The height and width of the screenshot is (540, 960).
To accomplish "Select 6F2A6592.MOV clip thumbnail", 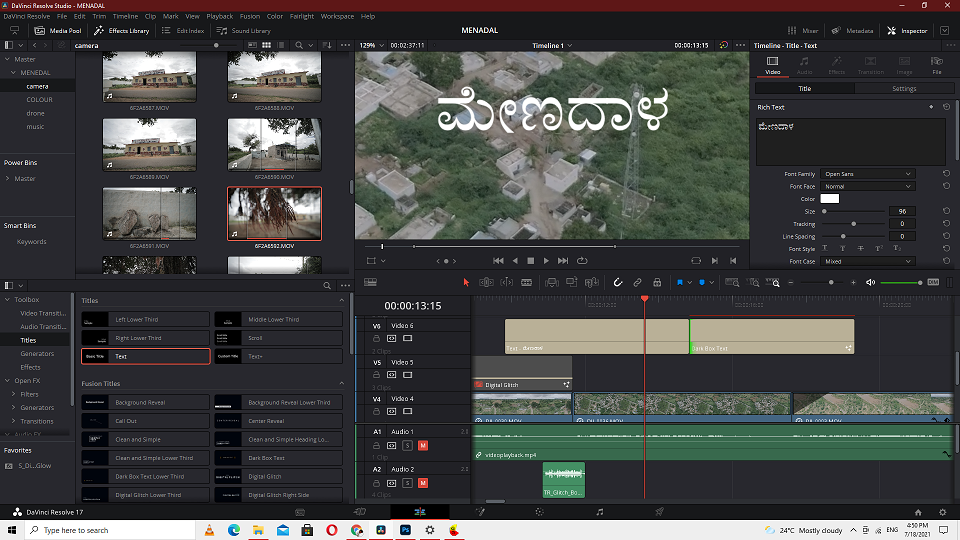I will 274,214.
